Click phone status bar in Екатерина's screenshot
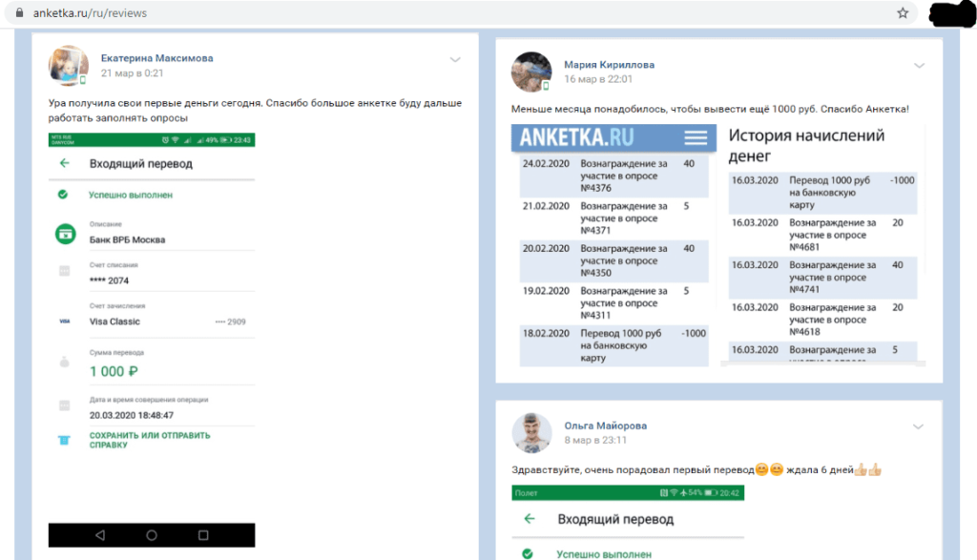The width and height of the screenshot is (977, 560). click(x=152, y=139)
